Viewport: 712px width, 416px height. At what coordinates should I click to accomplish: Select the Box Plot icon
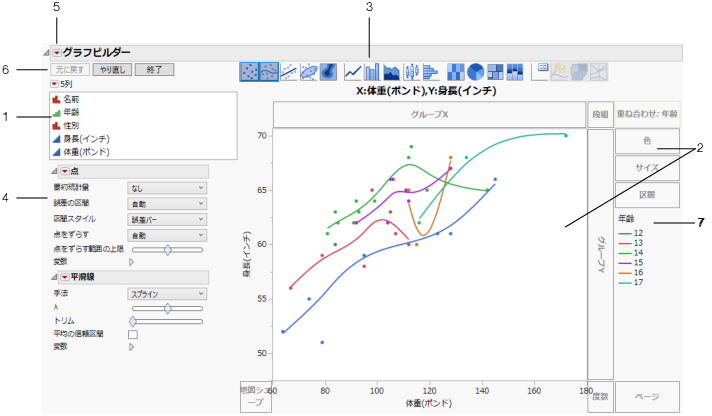coord(411,72)
